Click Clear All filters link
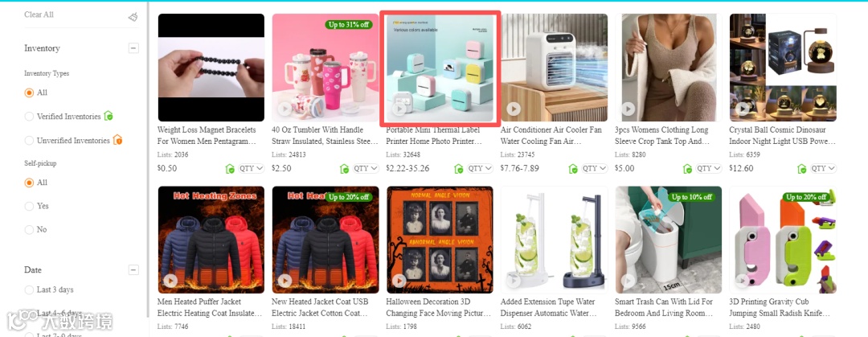868x337 pixels. point(39,14)
